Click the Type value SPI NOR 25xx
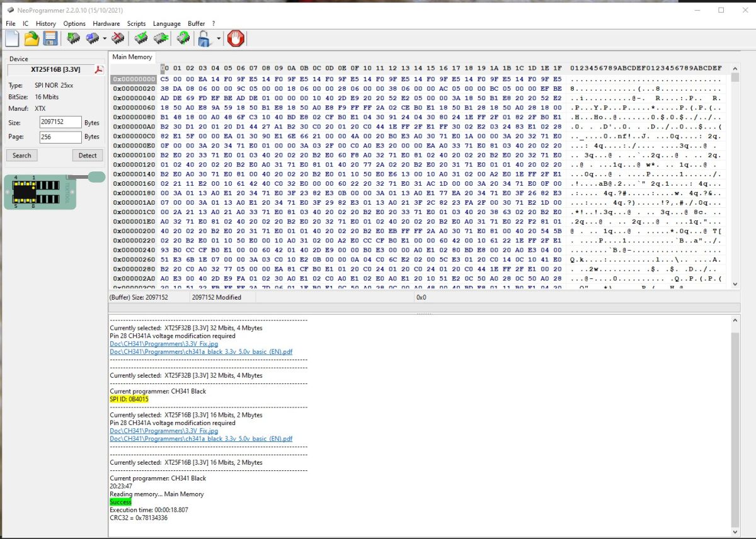756x539 pixels. pyautogui.click(x=54, y=85)
